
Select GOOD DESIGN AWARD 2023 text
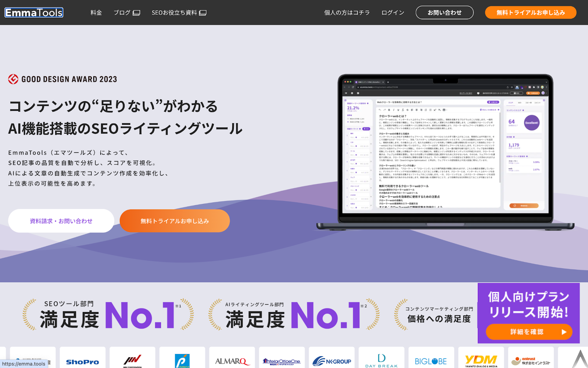69,79
